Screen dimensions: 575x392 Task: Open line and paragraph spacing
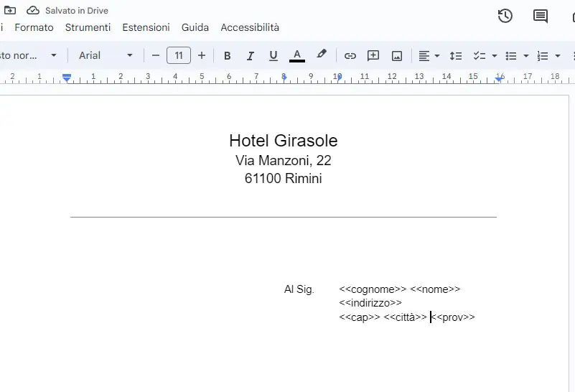point(455,56)
